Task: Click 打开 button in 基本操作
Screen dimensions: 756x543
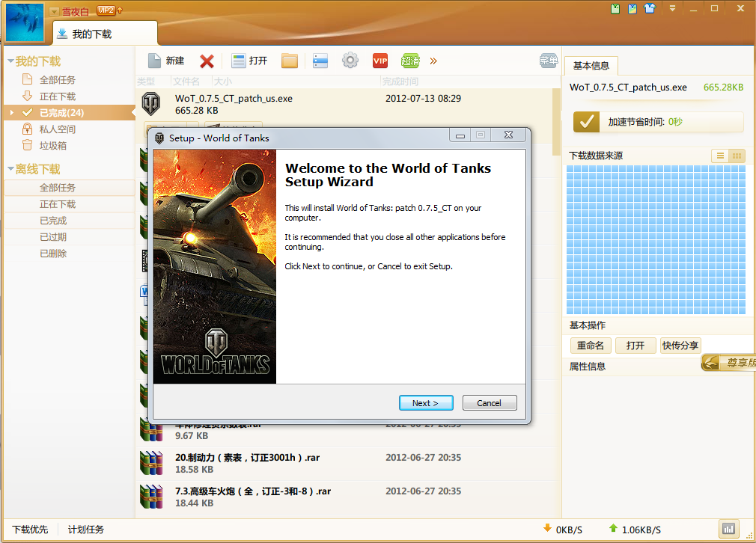Action: click(x=635, y=346)
